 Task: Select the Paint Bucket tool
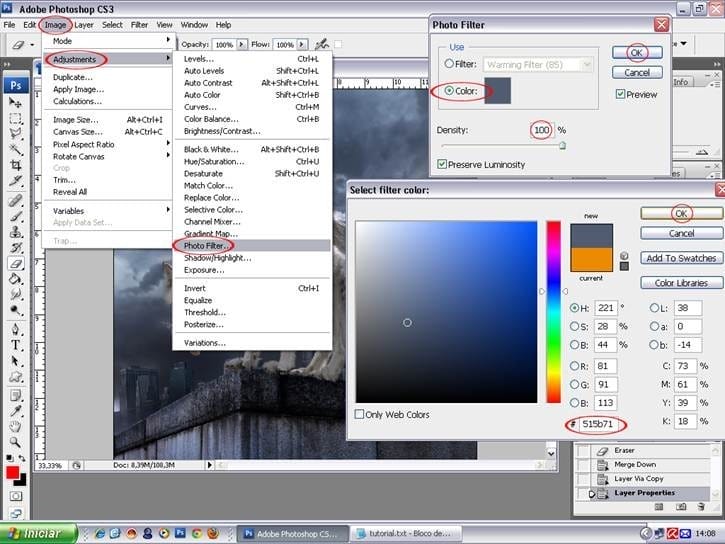click(15, 279)
